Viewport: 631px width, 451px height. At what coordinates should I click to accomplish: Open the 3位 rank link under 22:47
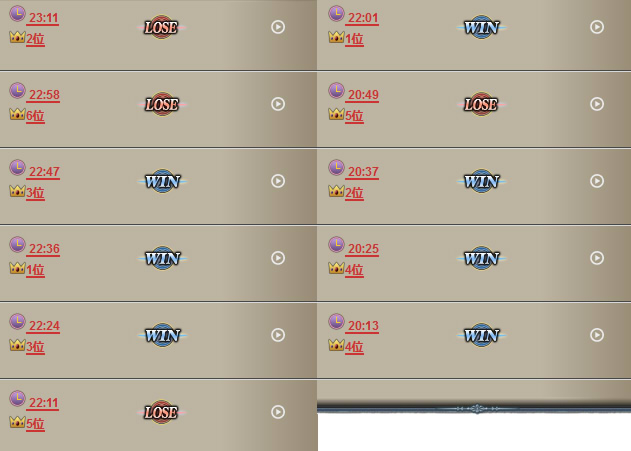click(x=35, y=193)
